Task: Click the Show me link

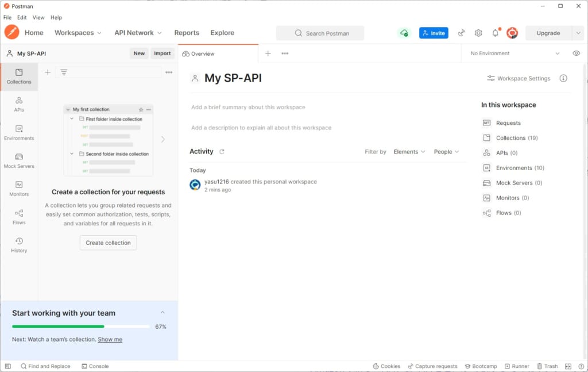Action: click(110, 339)
